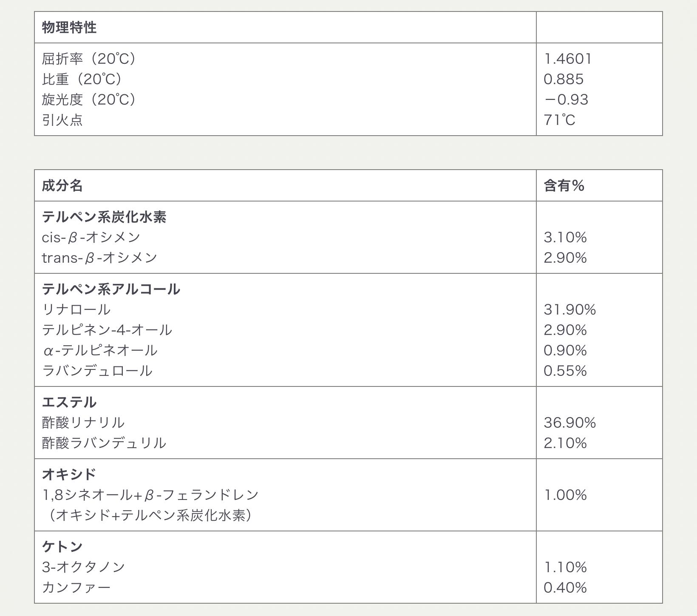Click the refractive index value 1.4601
Screen dimensions: 697x616
(x=568, y=59)
